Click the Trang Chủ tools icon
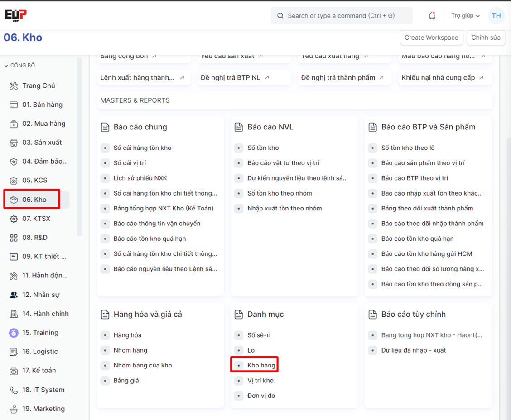Viewport: 511px width, 420px height. click(x=14, y=86)
